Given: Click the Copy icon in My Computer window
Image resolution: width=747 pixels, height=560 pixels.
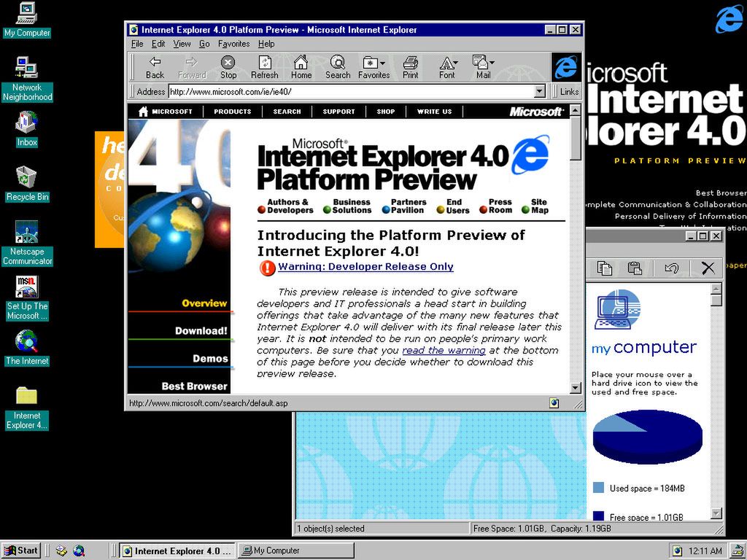Looking at the screenshot, I should (x=605, y=268).
